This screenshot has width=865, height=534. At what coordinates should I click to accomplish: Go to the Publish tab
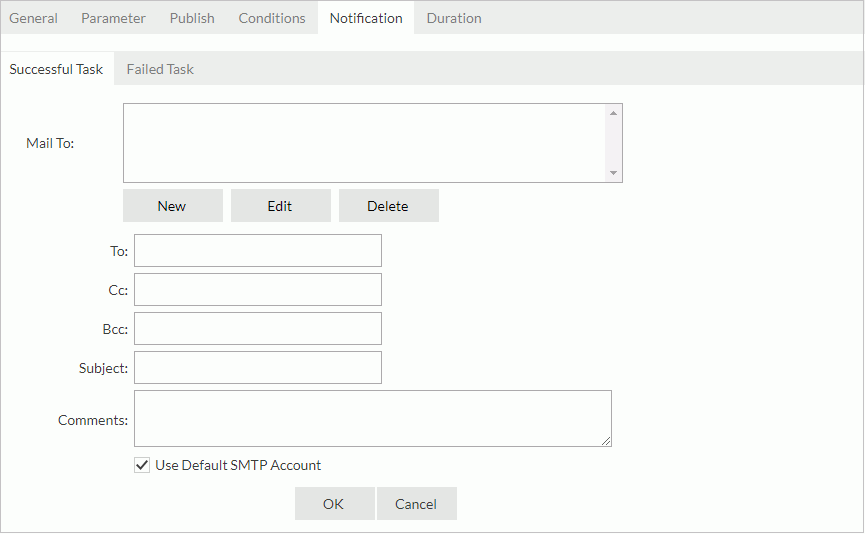(x=192, y=18)
